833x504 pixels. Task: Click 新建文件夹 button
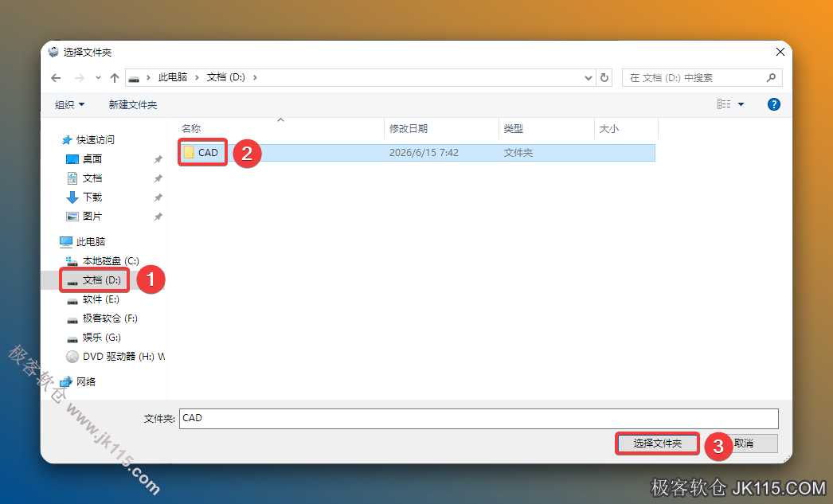click(133, 104)
